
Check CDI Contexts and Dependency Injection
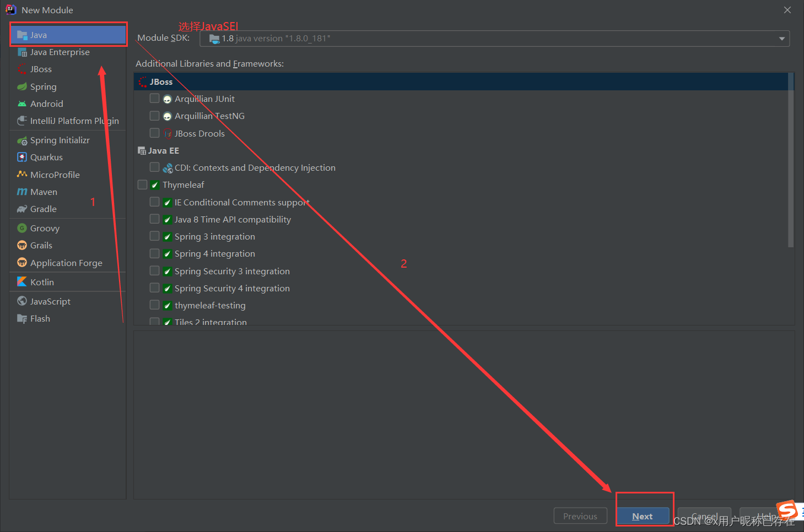point(154,167)
